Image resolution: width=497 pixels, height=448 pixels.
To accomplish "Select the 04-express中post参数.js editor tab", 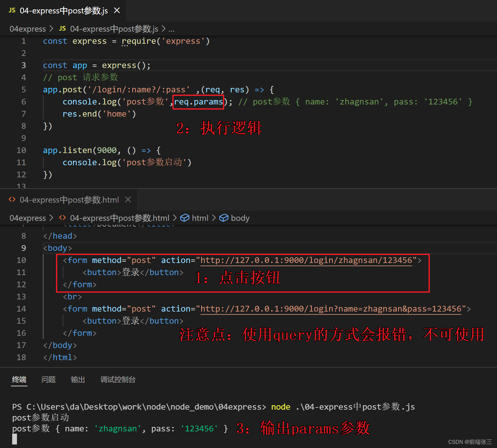I will tap(63, 11).
